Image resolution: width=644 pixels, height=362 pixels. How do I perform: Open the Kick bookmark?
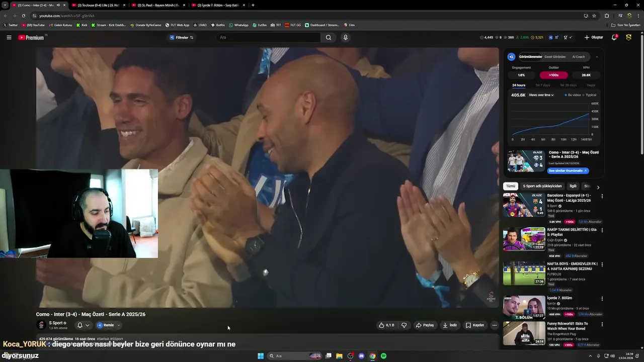pyautogui.click(x=82, y=25)
